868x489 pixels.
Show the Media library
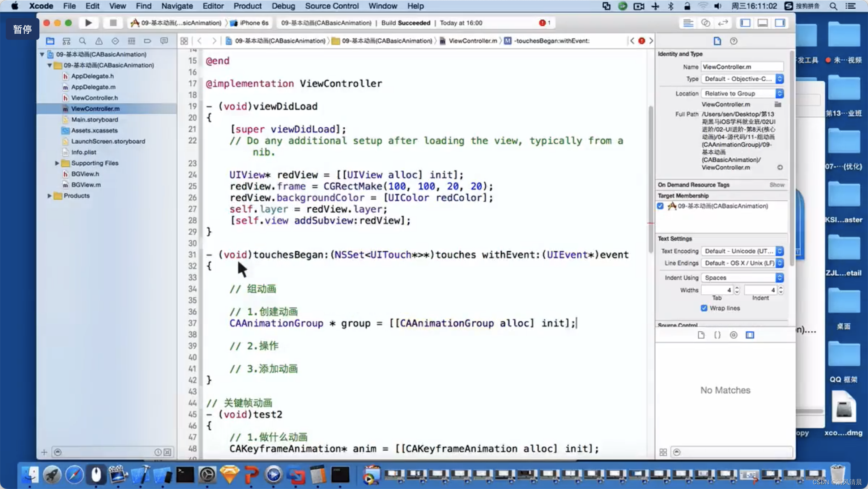[750, 335]
